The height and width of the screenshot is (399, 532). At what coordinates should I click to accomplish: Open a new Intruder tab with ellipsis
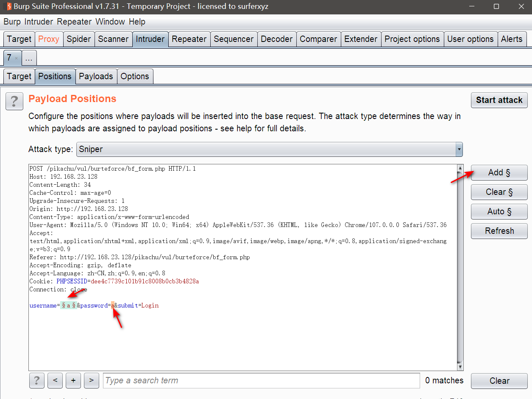pos(29,58)
